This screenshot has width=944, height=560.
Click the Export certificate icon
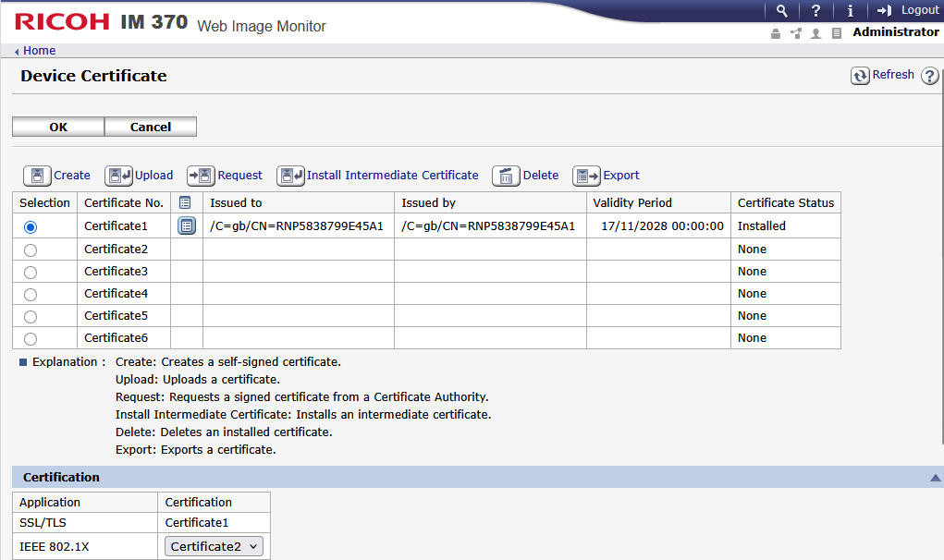[586, 176]
